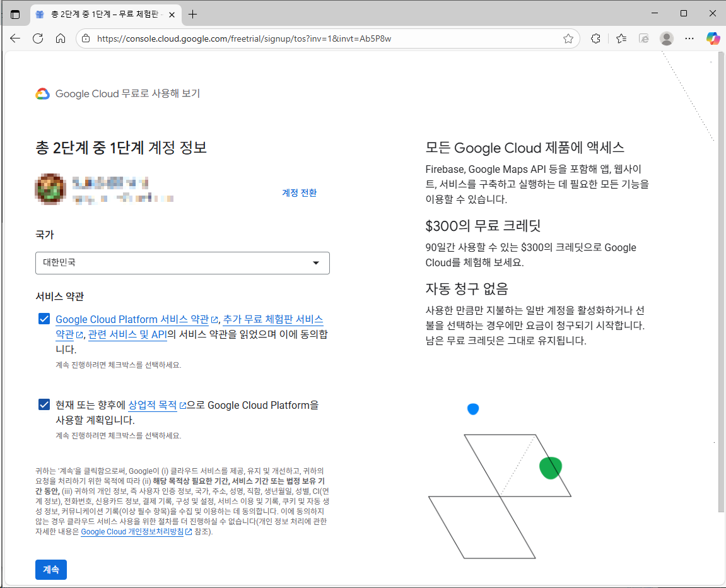Click the vertical page scrollbar

coord(721,283)
